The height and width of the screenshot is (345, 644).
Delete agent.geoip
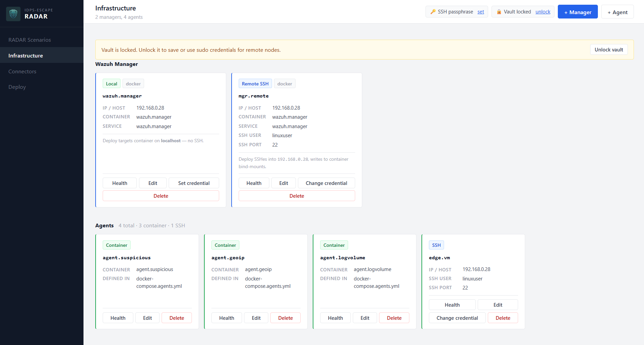tap(285, 318)
